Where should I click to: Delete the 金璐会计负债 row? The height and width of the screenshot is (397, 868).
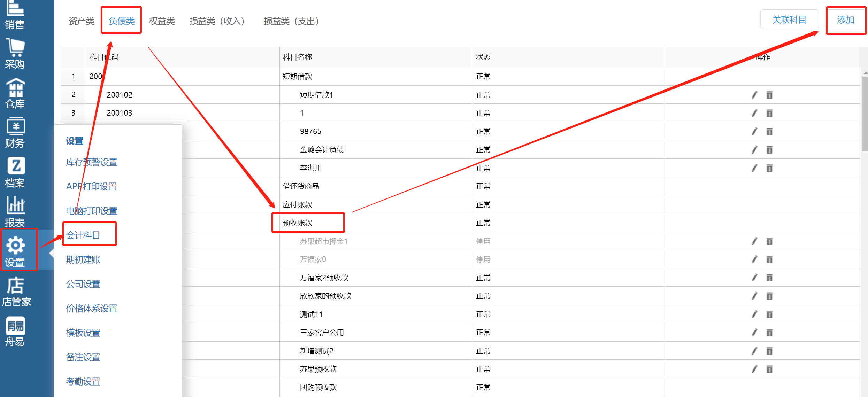769,150
